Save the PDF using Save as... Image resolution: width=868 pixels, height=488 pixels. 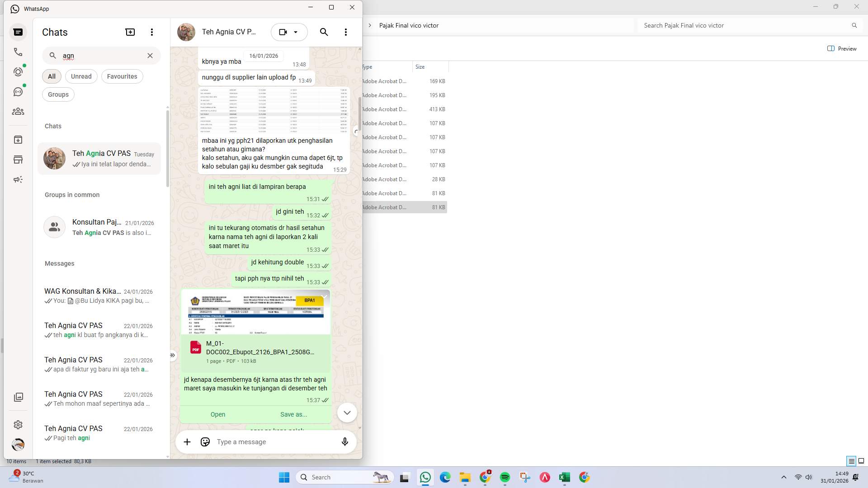293,414
